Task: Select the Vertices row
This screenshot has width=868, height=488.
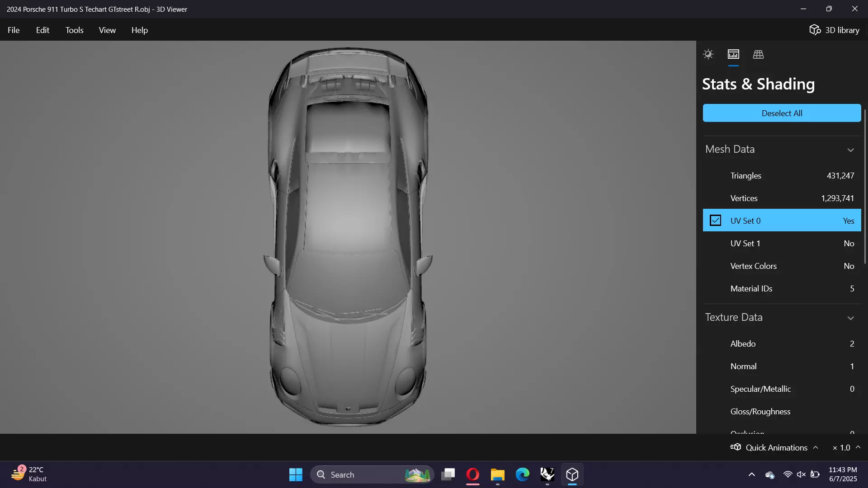Action: coord(782,198)
